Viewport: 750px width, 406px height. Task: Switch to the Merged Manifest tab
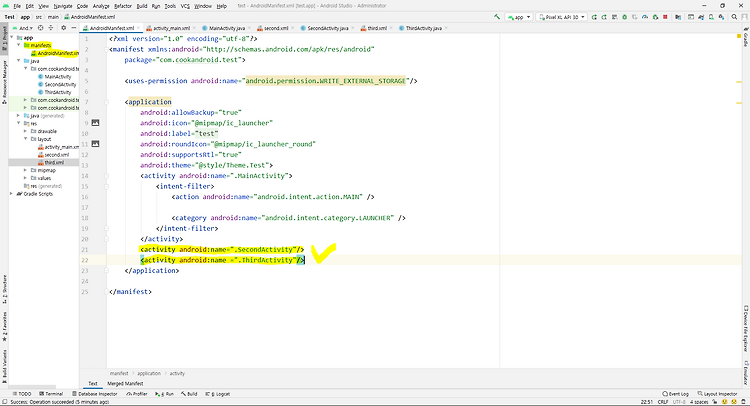(125, 384)
